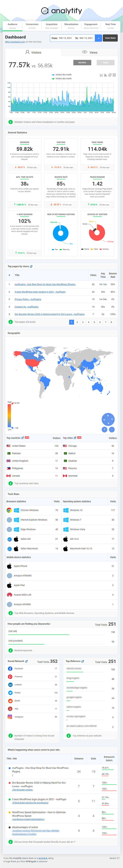Go to the Engagement tab

[x=91, y=26]
